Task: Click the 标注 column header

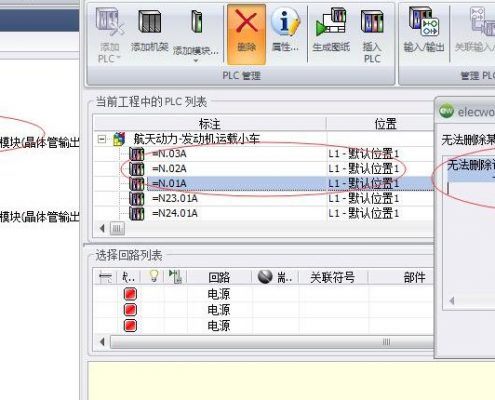Action: tap(210, 124)
